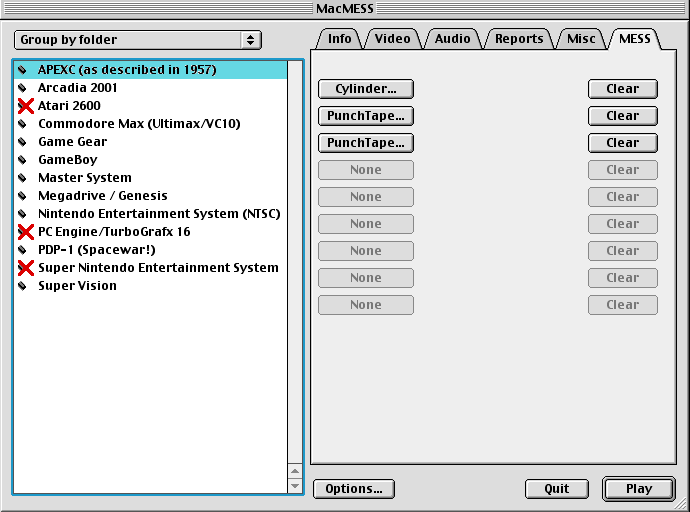Click the Options... button

coord(354,489)
